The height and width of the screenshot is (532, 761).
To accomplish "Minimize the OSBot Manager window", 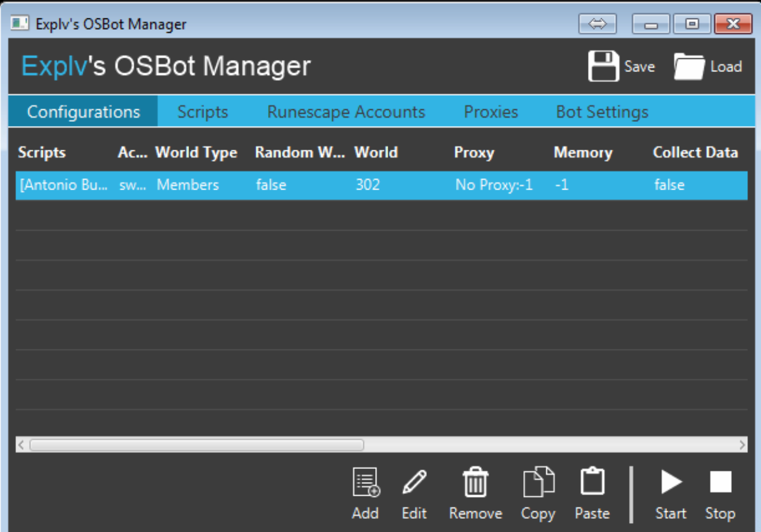I will click(651, 24).
